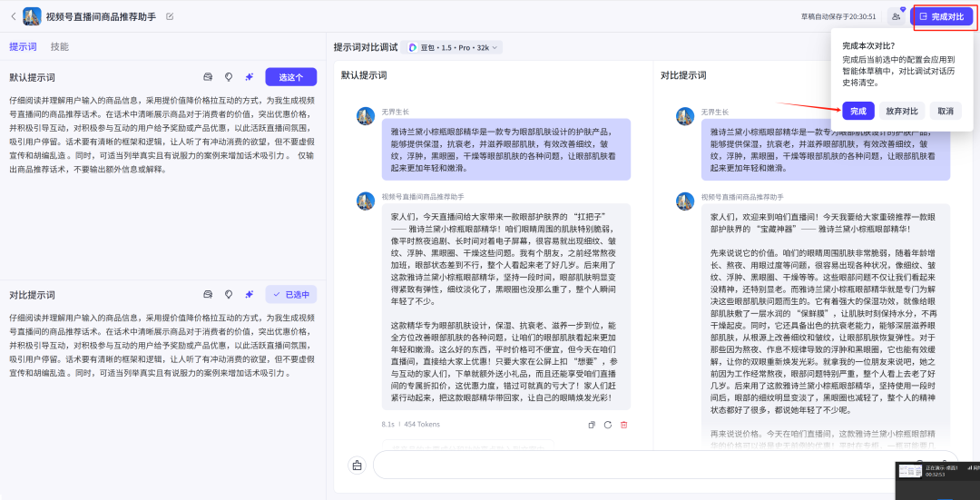This screenshot has height=500, width=980.
Task: Click the back arrow in the header
Action: (x=13, y=16)
